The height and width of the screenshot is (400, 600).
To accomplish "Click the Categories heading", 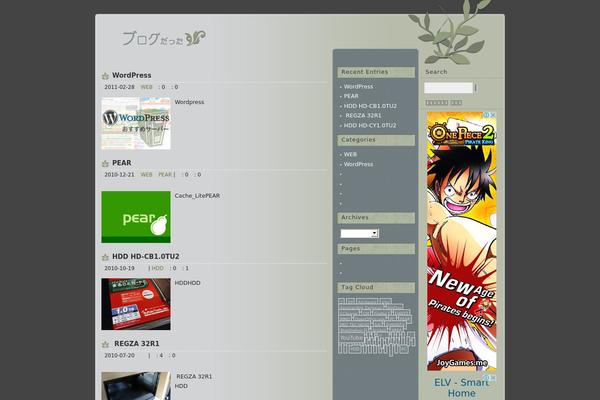I will tap(358, 140).
